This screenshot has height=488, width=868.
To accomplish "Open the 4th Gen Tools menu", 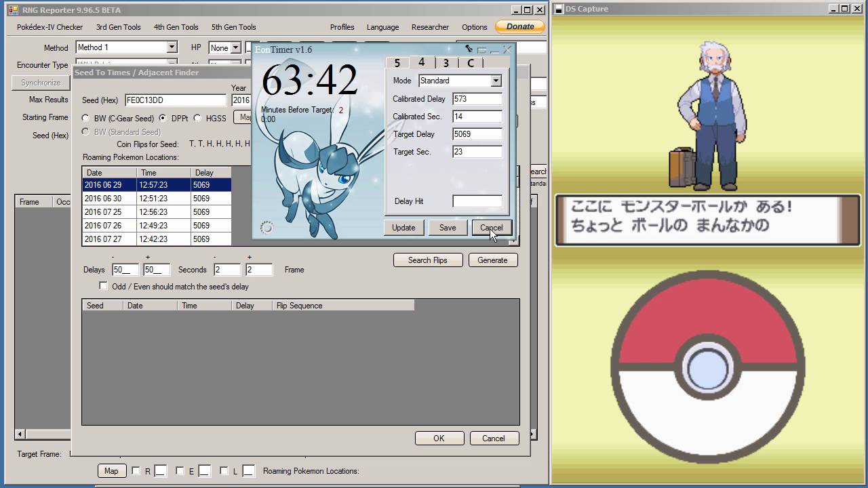I will coord(176,27).
